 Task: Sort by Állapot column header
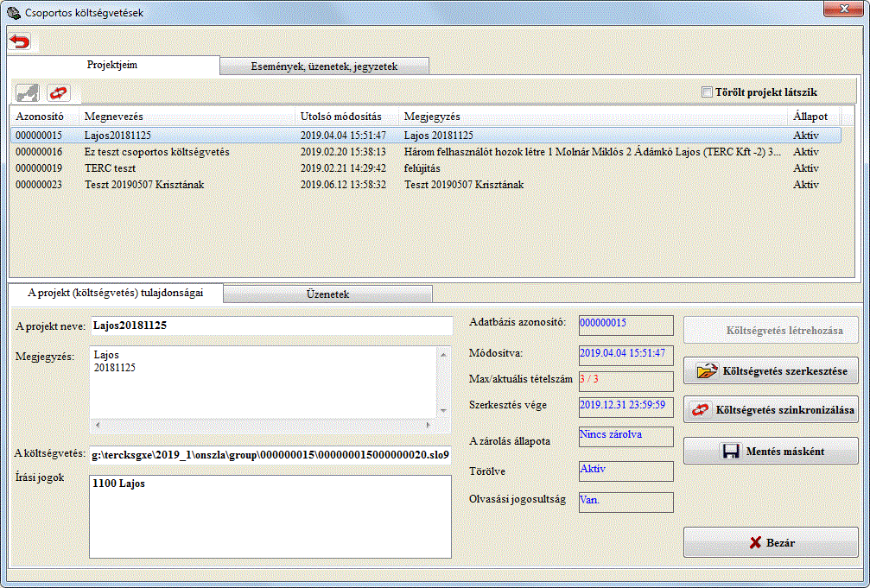pos(810,117)
